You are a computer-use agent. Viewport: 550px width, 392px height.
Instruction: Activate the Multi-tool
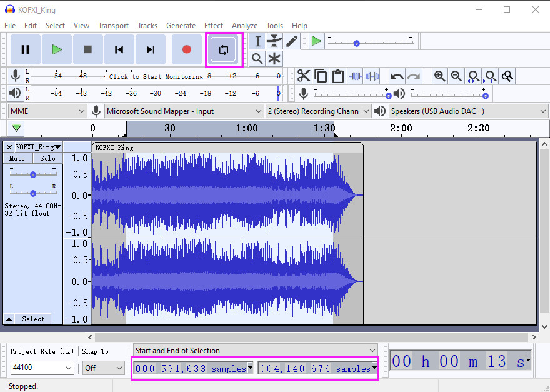coord(274,58)
